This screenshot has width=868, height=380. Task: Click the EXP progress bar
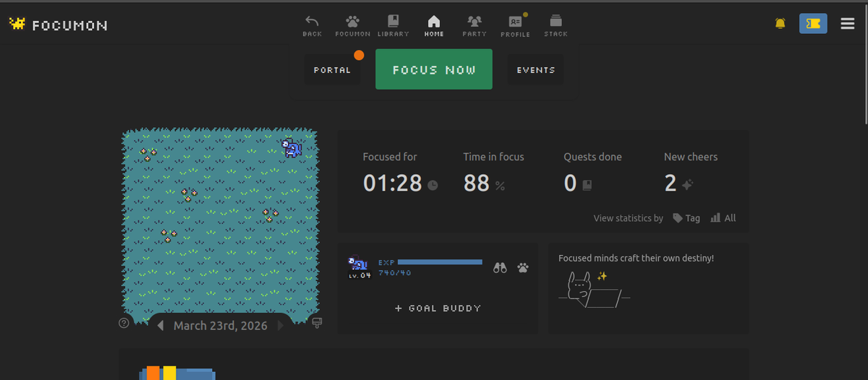click(x=440, y=262)
